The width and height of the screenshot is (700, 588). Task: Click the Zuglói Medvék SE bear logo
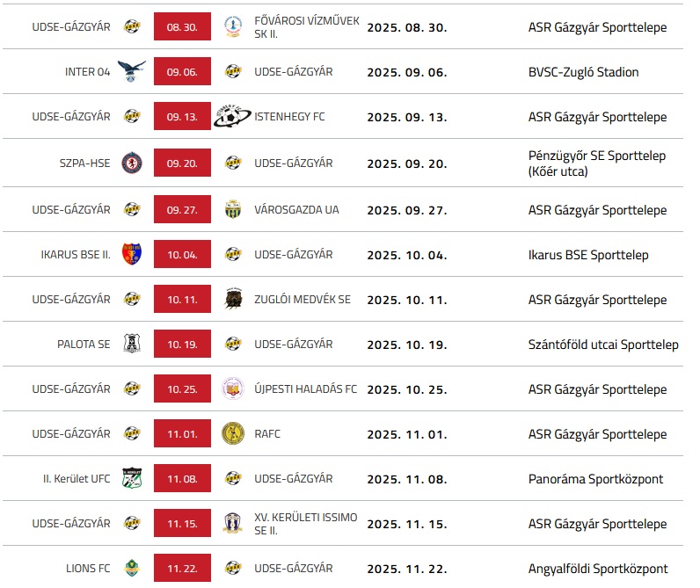click(x=232, y=299)
